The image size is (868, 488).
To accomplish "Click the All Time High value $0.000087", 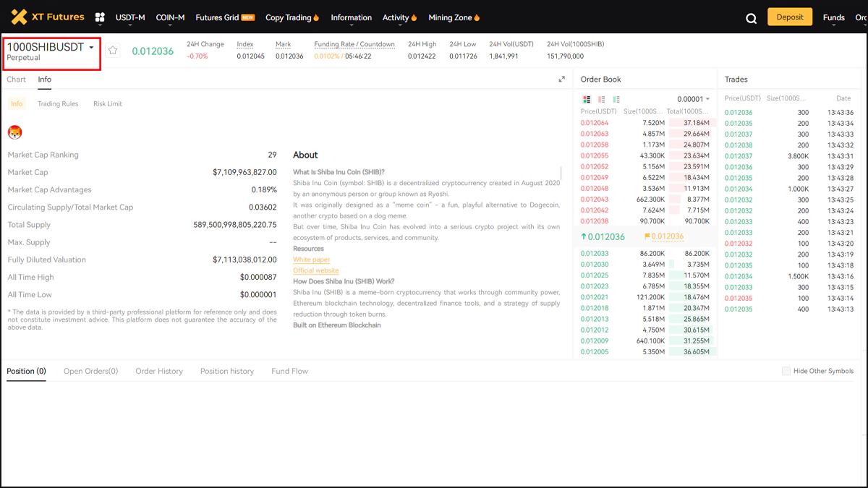I will click(258, 277).
